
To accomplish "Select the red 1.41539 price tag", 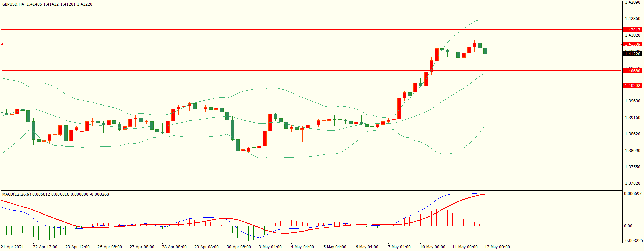I will click(x=632, y=44).
